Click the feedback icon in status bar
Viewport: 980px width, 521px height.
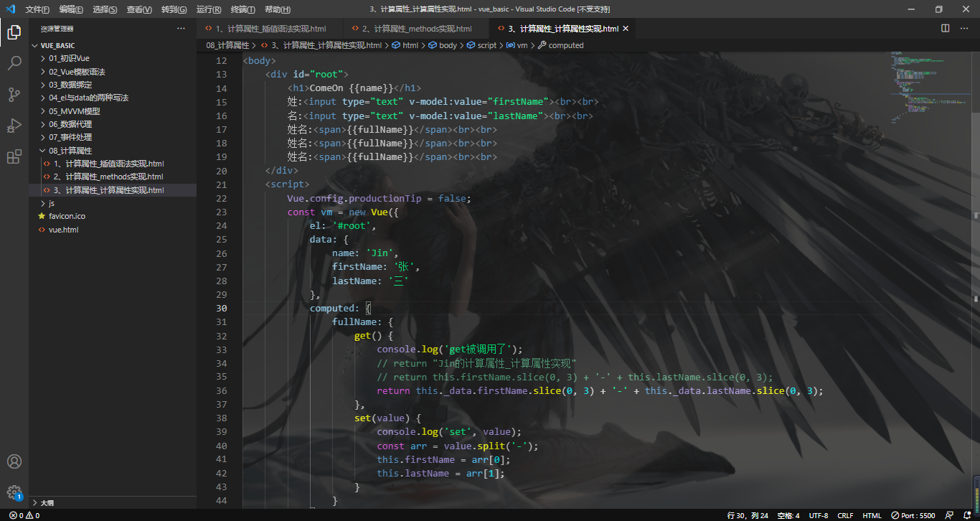950,515
